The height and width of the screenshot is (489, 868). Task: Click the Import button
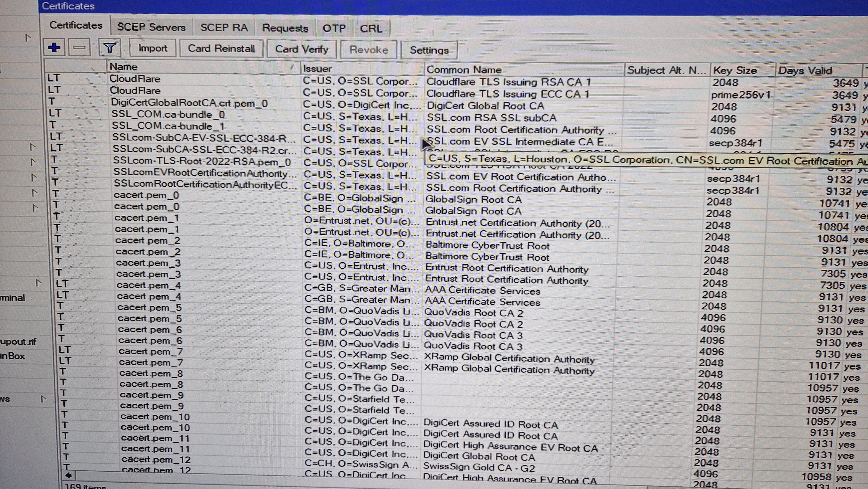coord(153,48)
